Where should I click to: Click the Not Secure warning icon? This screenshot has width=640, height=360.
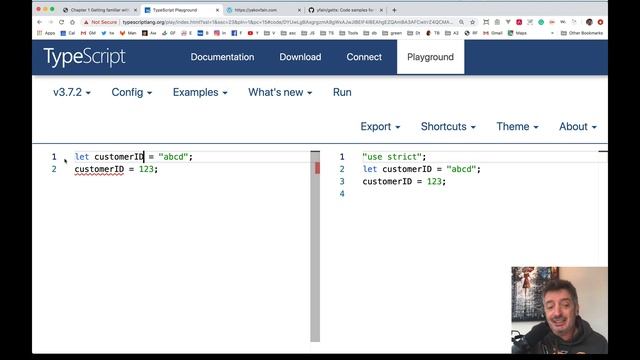(x=86, y=22)
